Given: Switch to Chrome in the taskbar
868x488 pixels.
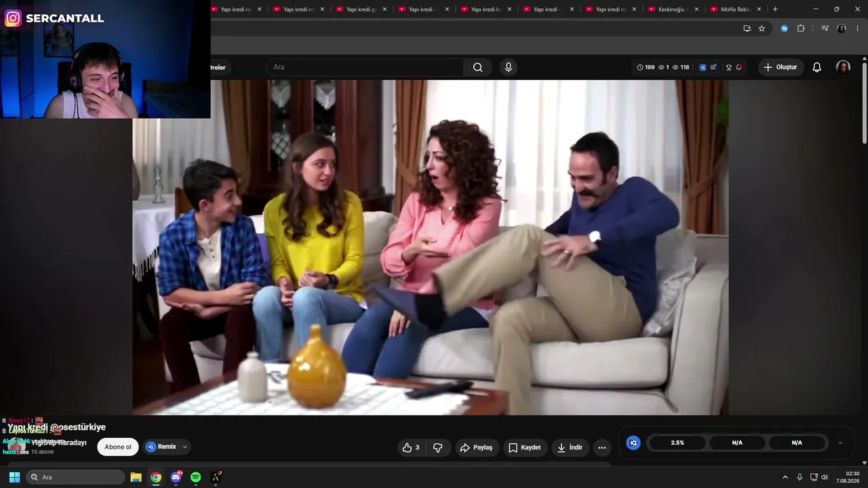Looking at the screenshot, I should tap(156, 477).
